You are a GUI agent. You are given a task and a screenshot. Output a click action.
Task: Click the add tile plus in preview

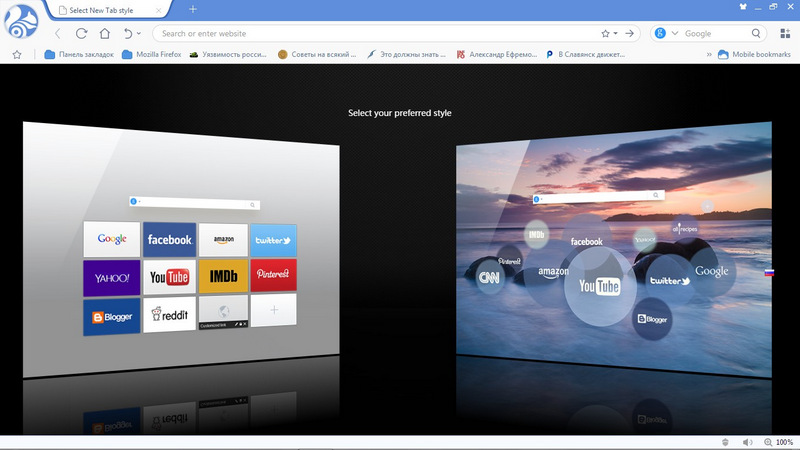273,310
